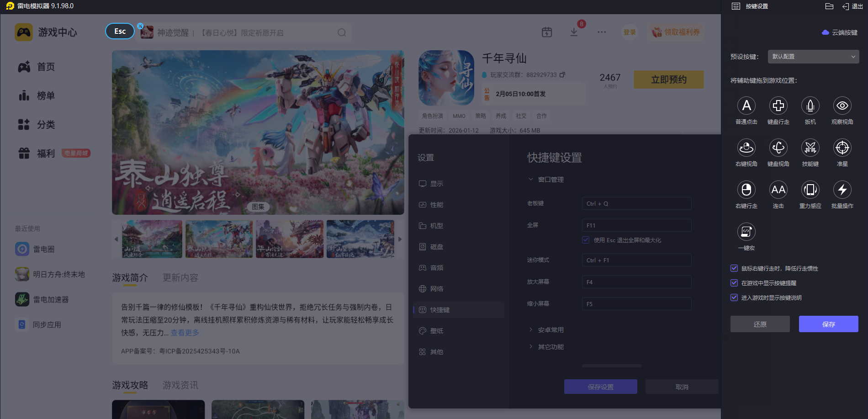Collapse the 窗口管理 section
Screen dimensions: 868x419
tap(530, 179)
